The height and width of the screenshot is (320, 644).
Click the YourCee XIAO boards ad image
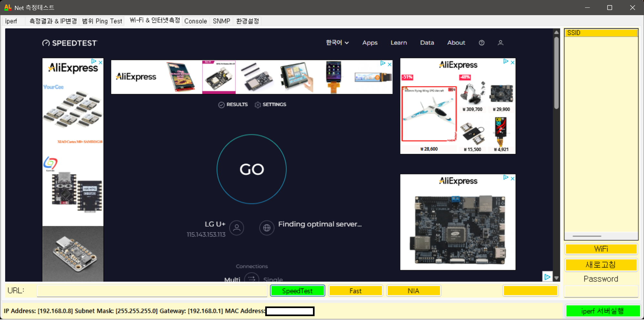pos(73,110)
